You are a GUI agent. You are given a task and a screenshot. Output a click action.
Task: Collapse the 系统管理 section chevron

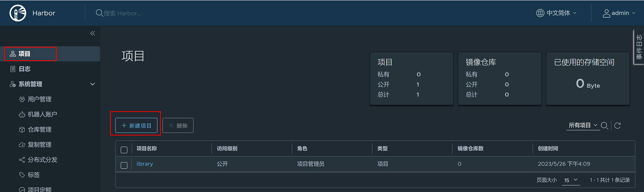(93, 84)
